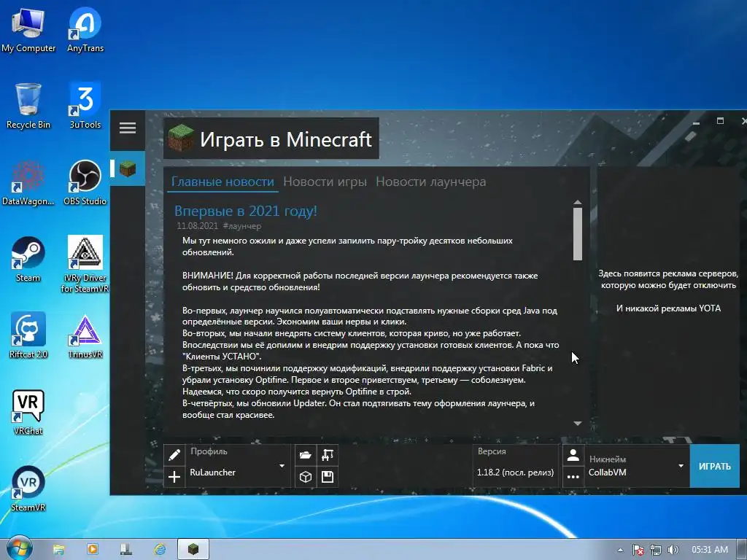This screenshot has width=747, height=560.
Task: Click the network tray icon
Action: [656, 550]
